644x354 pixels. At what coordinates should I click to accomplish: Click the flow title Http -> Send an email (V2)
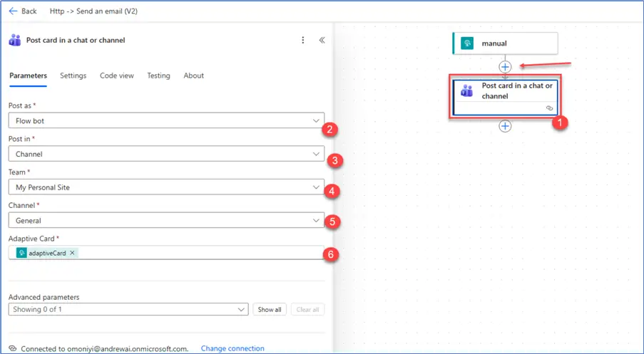pos(93,11)
